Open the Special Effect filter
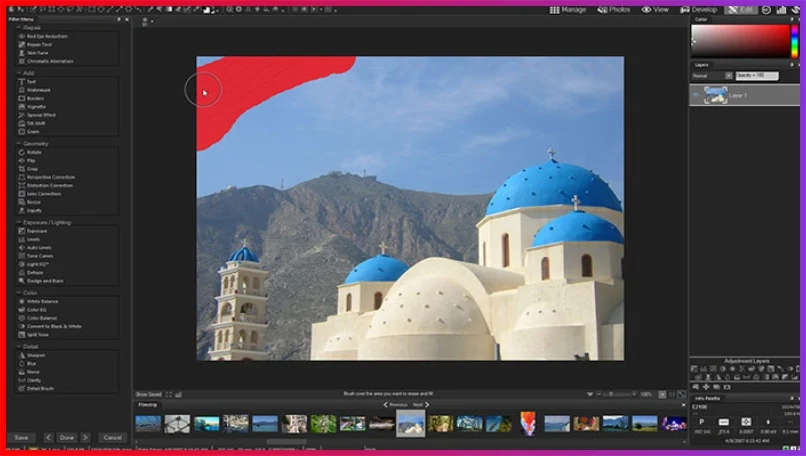This screenshot has height=456, width=806. [x=38, y=115]
